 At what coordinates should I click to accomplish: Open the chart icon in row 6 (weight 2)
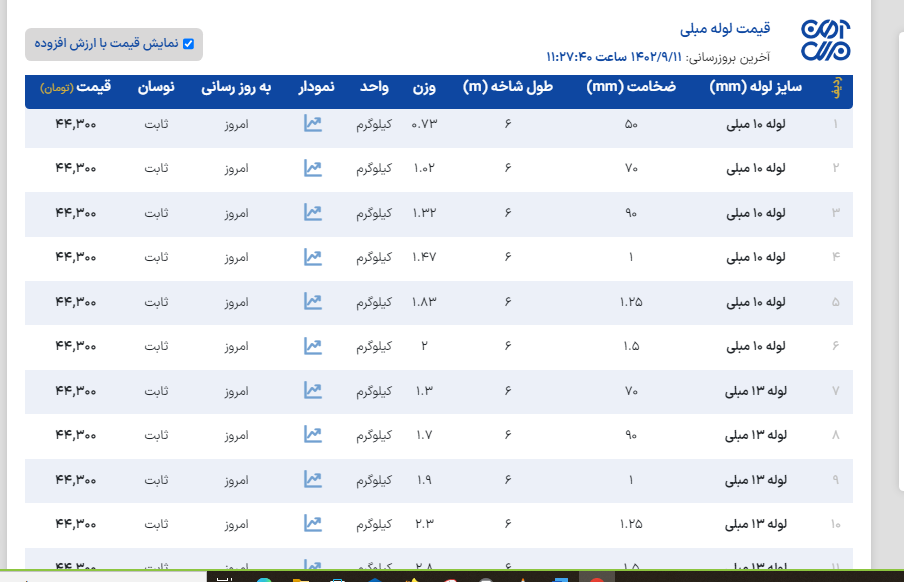pos(313,346)
